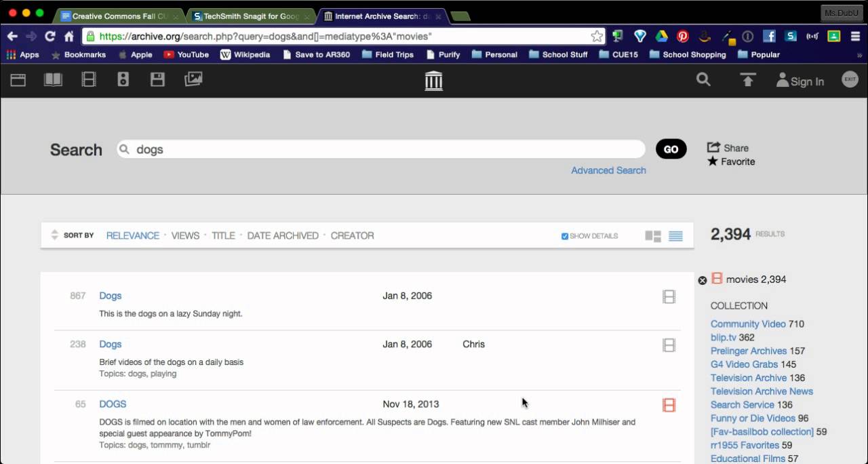Filter by Funny or Die Videos
Screen dimensions: 868x464
tap(753, 419)
